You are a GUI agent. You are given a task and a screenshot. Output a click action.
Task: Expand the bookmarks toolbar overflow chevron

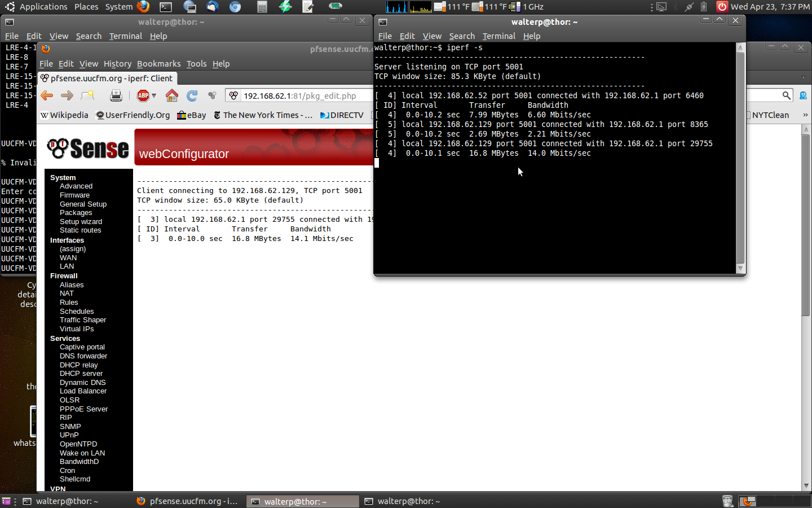pos(805,115)
